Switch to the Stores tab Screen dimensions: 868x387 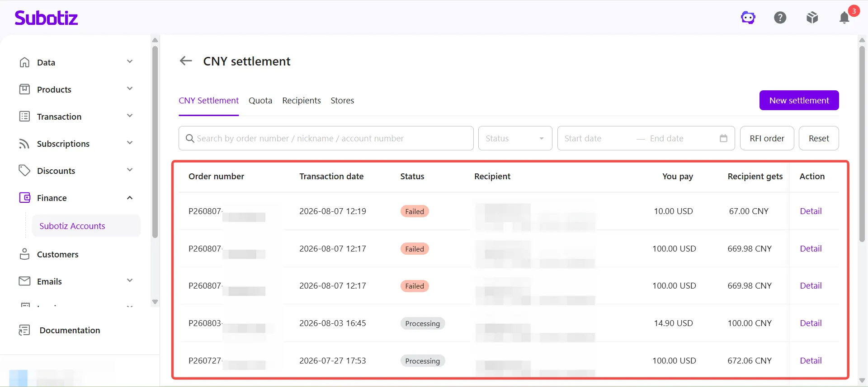pos(342,100)
